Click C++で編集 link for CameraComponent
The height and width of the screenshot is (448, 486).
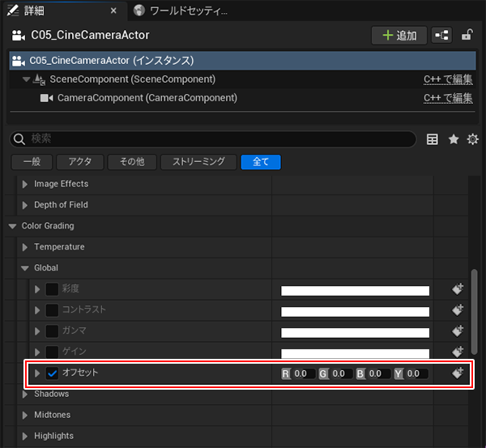[448, 98]
